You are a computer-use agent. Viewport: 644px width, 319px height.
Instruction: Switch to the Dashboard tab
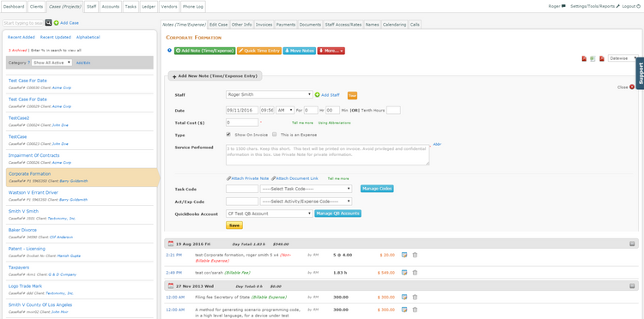point(14,7)
